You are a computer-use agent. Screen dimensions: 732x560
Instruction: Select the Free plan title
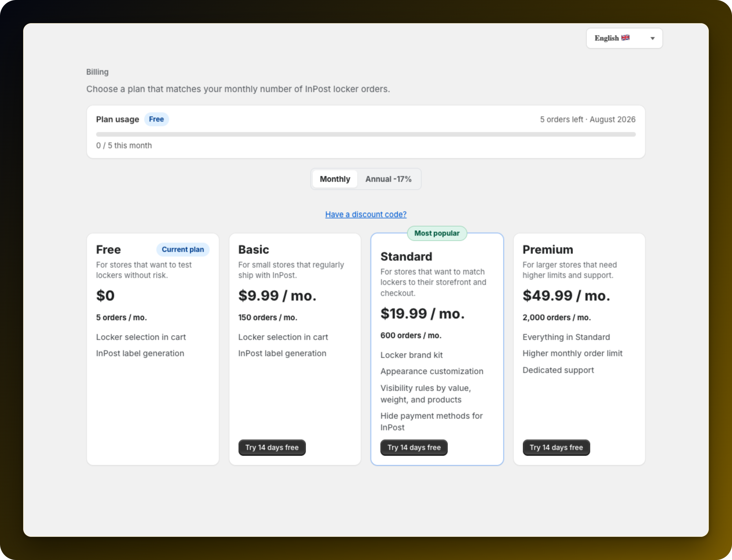[108, 249]
